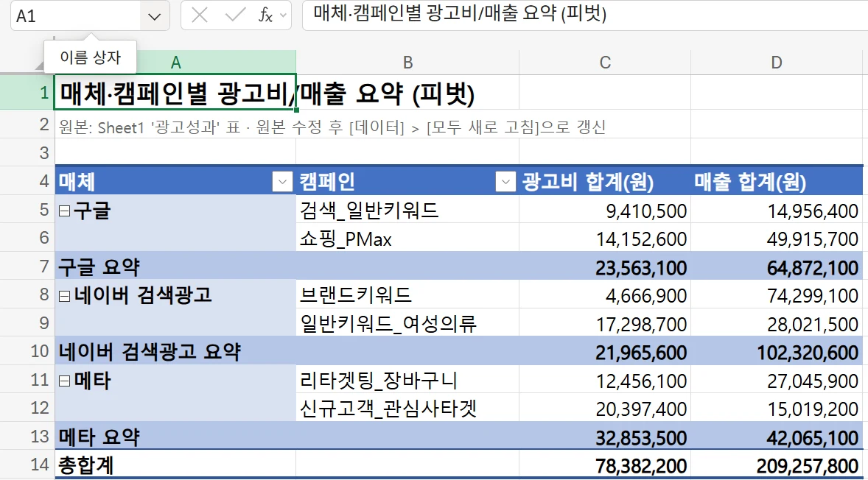868x480 pixels.
Task: Select column C header
Action: click(x=605, y=63)
